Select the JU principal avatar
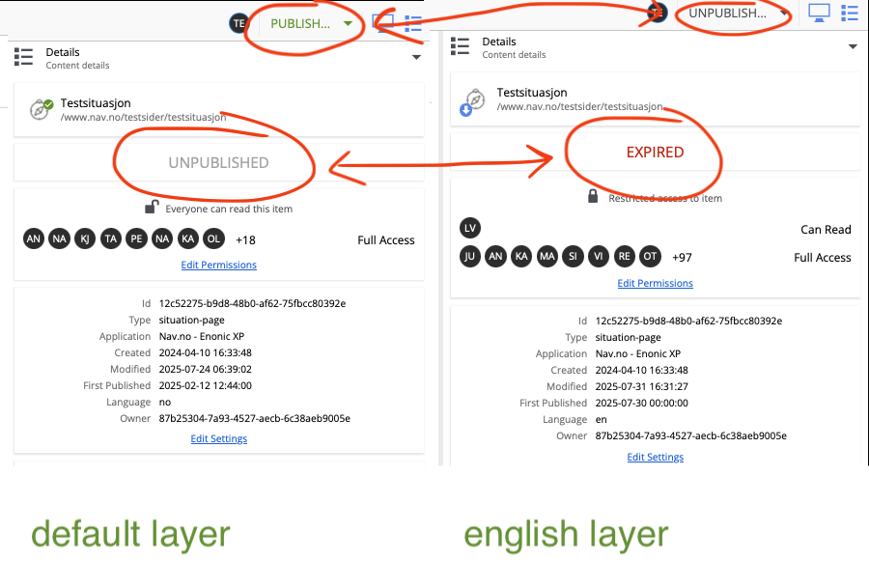The width and height of the screenshot is (869, 588). (x=470, y=256)
